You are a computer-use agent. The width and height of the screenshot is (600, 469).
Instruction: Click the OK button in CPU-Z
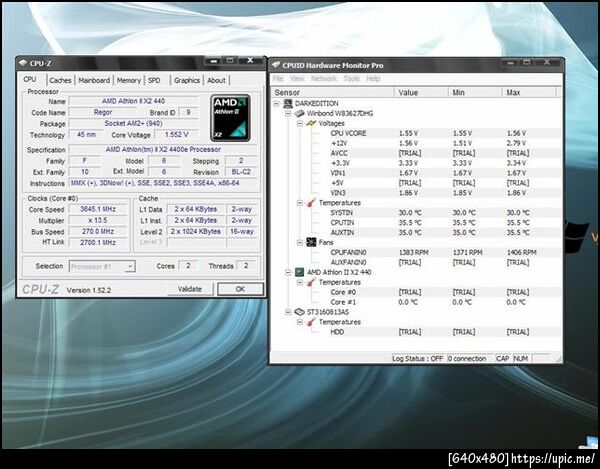(x=240, y=289)
